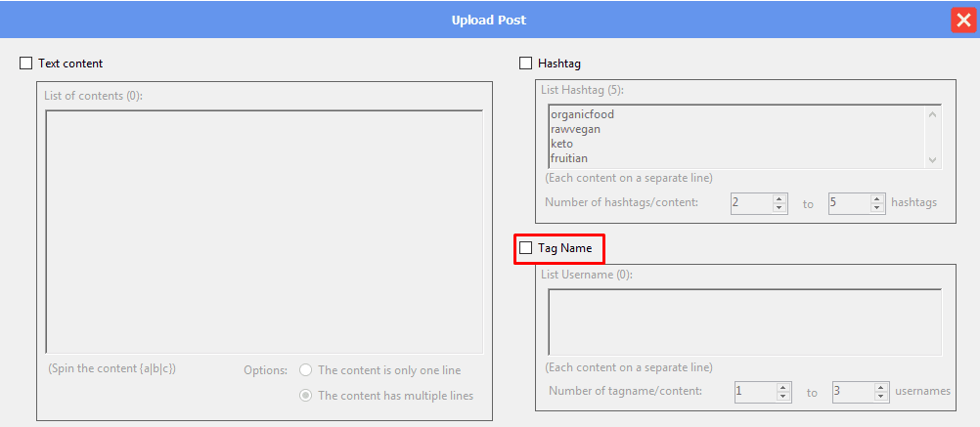Image resolution: width=980 pixels, height=427 pixels.
Task: Tick the Hashtag checkbox
Action: 526,64
